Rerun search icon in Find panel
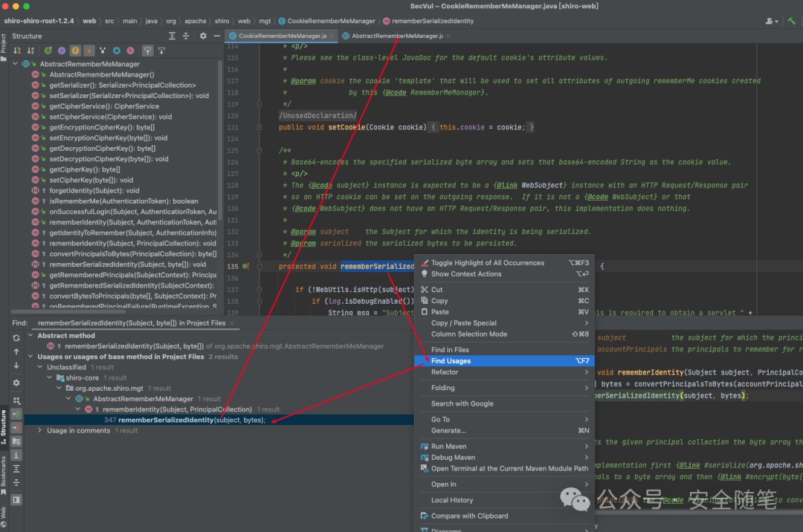The width and height of the screenshot is (803, 532). click(x=16, y=338)
